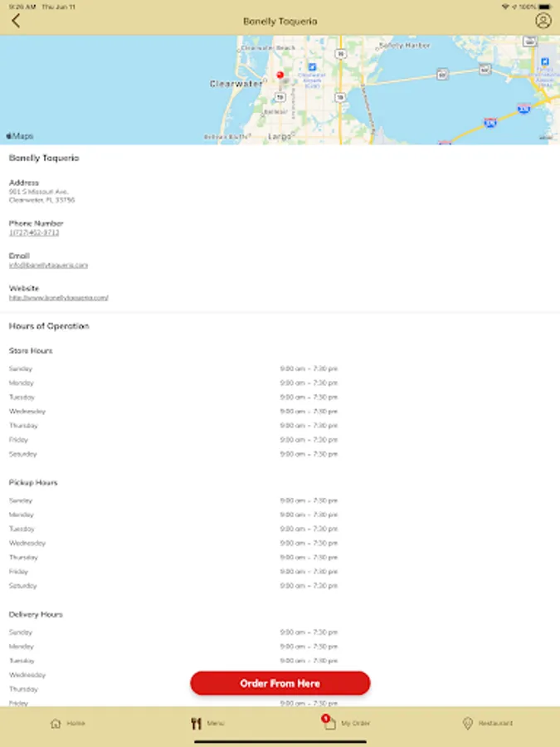Tap the Pickup Hours heading
Viewport: 560px width, 747px height.
(33, 482)
